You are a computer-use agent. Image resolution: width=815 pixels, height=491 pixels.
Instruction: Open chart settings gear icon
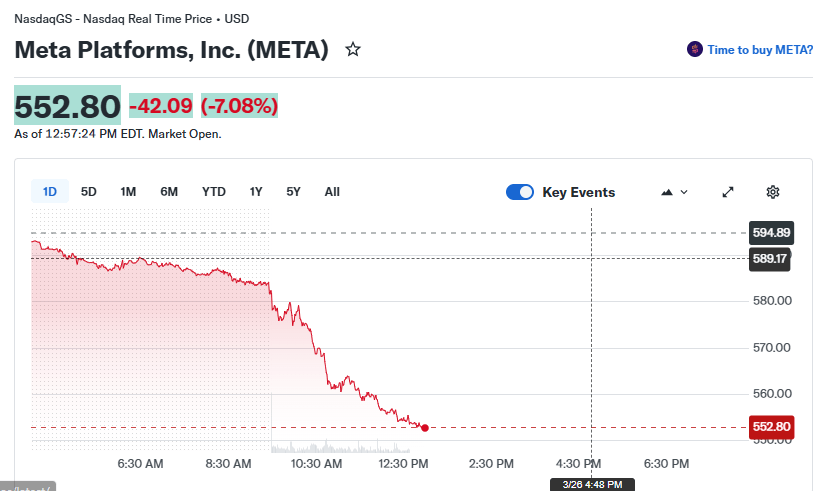772,192
